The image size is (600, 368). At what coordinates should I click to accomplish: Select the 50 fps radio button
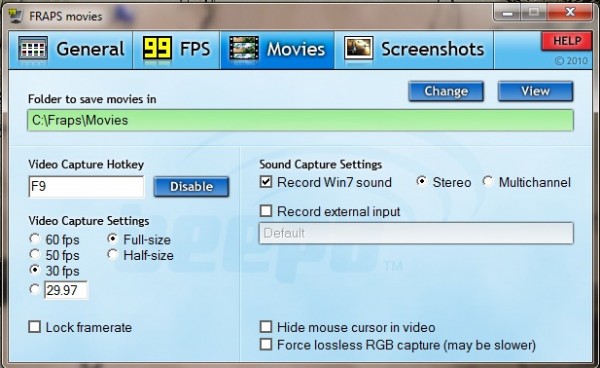[x=34, y=254]
